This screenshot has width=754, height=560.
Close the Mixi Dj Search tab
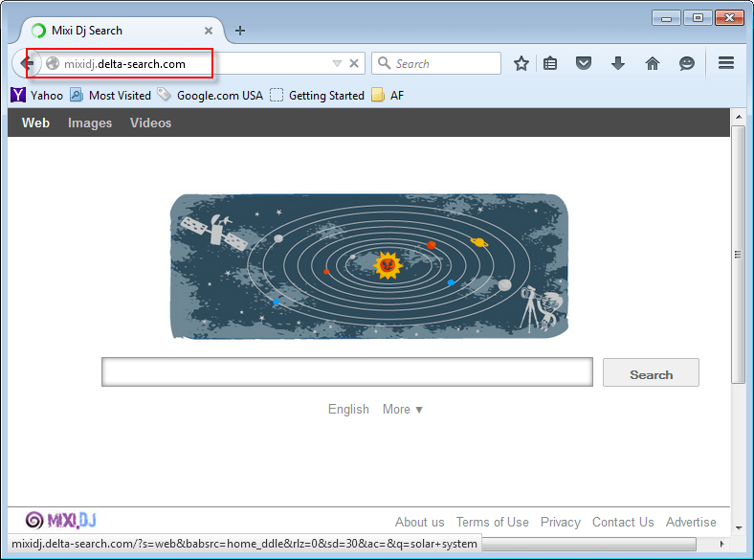click(209, 31)
